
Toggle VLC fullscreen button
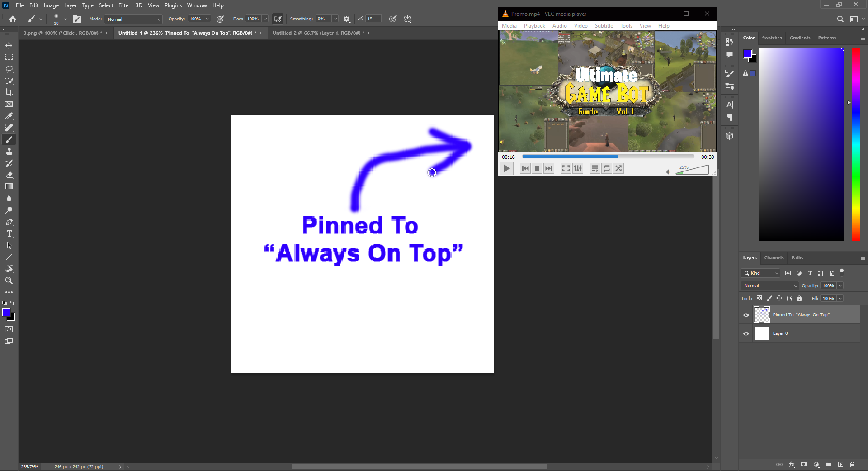coord(566,168)
